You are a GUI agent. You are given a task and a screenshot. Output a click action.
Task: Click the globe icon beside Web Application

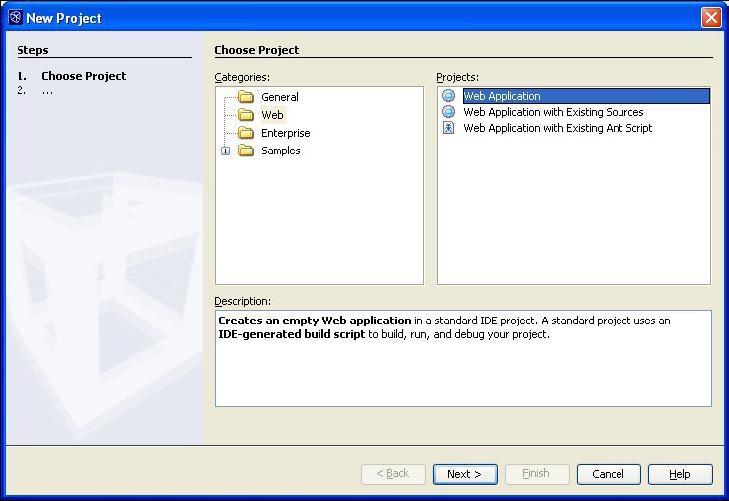[x=448, y=96]
